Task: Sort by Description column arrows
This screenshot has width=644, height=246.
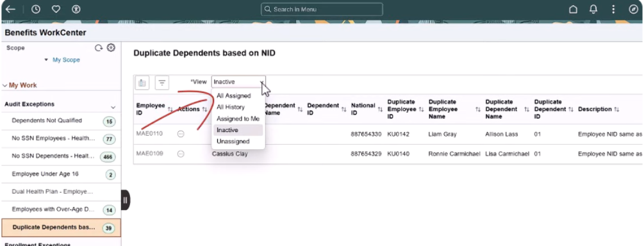Action: [x=616, y=110]
